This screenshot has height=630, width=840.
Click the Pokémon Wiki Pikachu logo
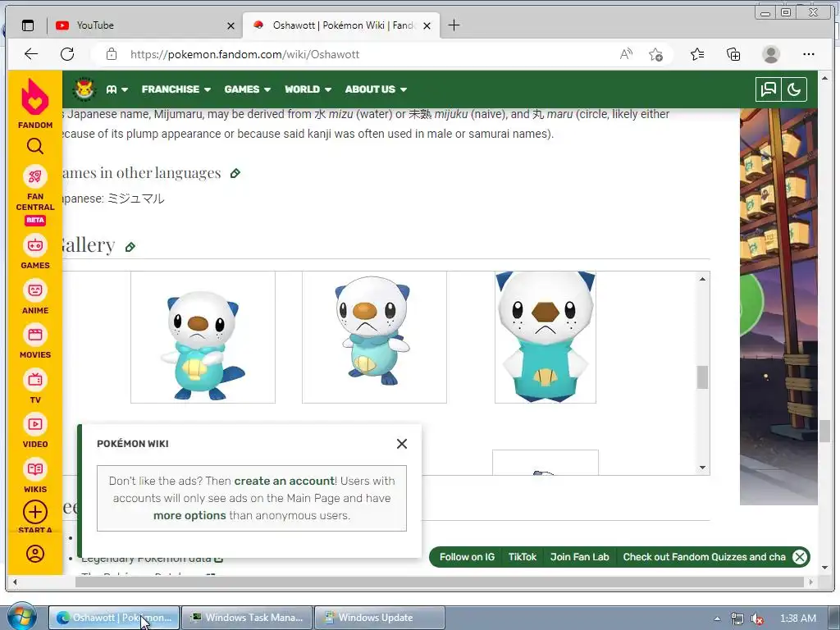pos(84,89)
